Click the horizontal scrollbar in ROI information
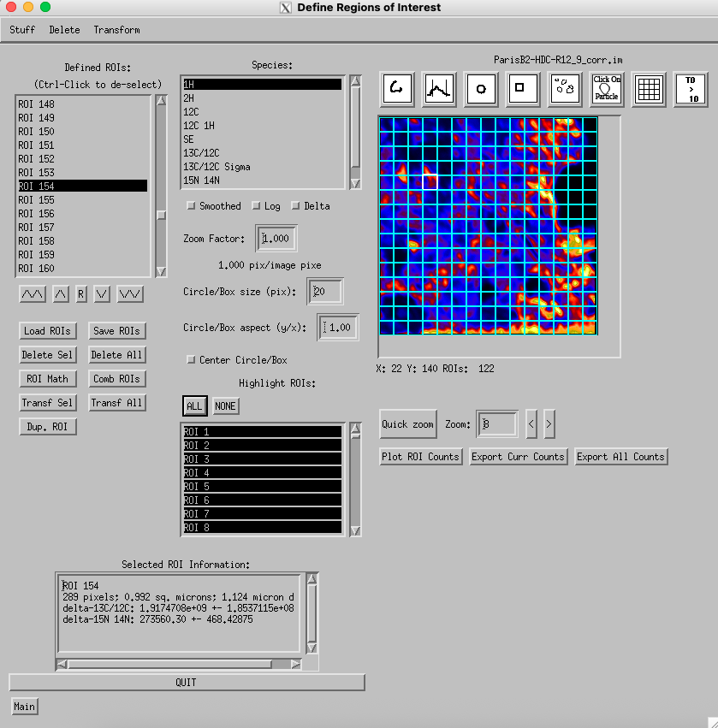The height and width of the screenshot is (728, 718). 169,664
